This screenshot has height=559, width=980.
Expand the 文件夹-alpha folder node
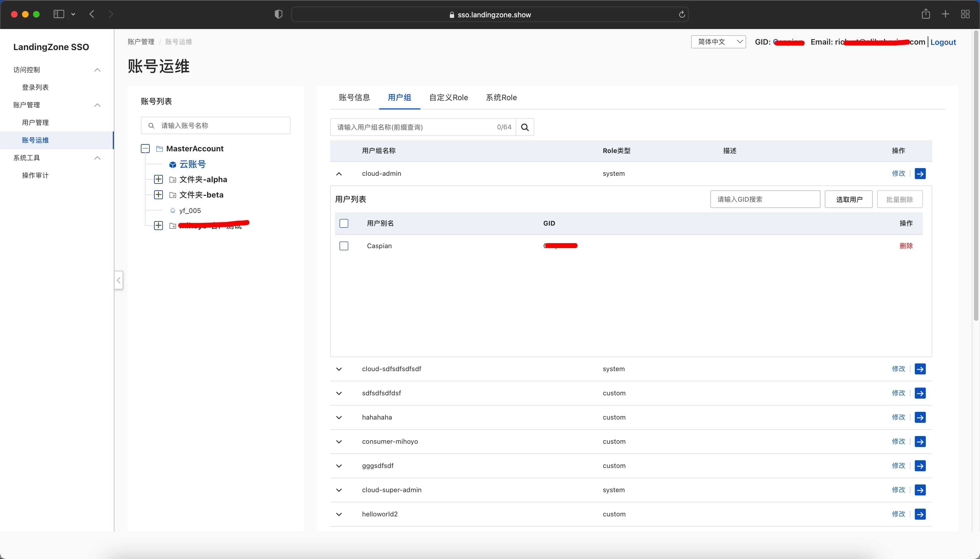(158, 179)
